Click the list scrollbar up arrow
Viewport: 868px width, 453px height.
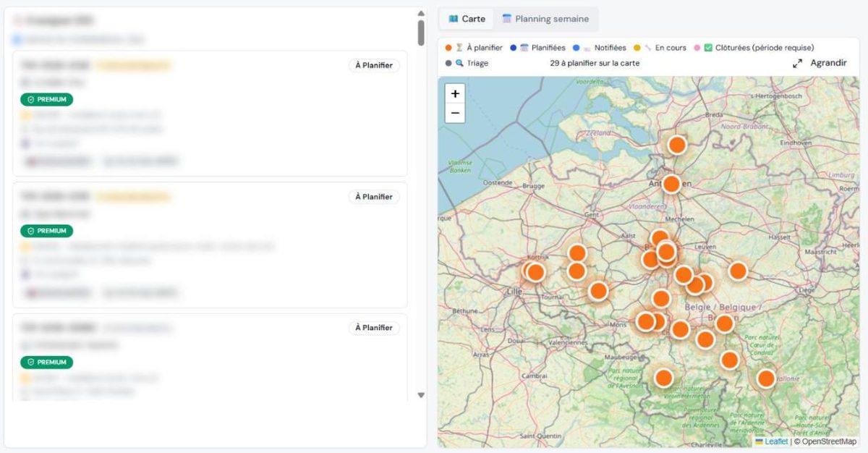[x=421, y=13]
